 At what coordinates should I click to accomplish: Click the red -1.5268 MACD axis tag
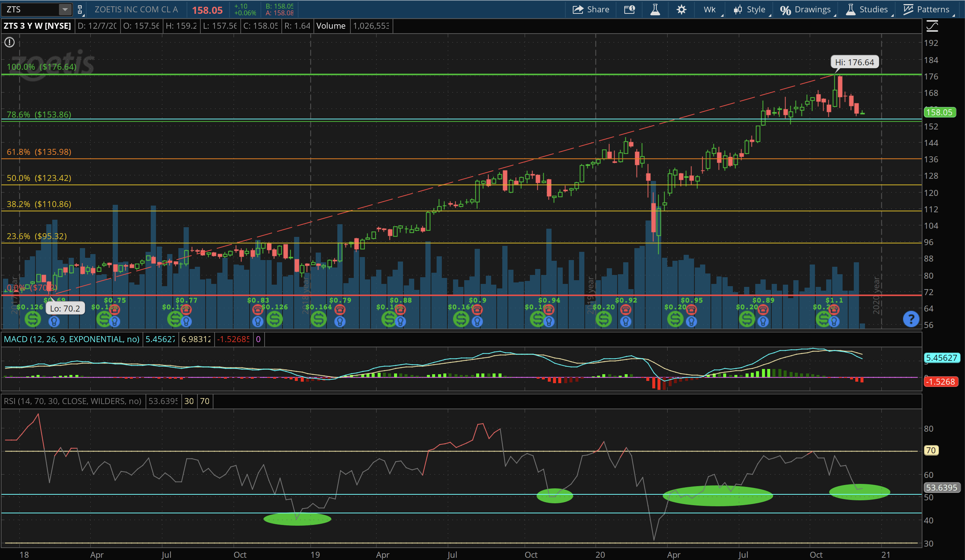pos(941,382)
